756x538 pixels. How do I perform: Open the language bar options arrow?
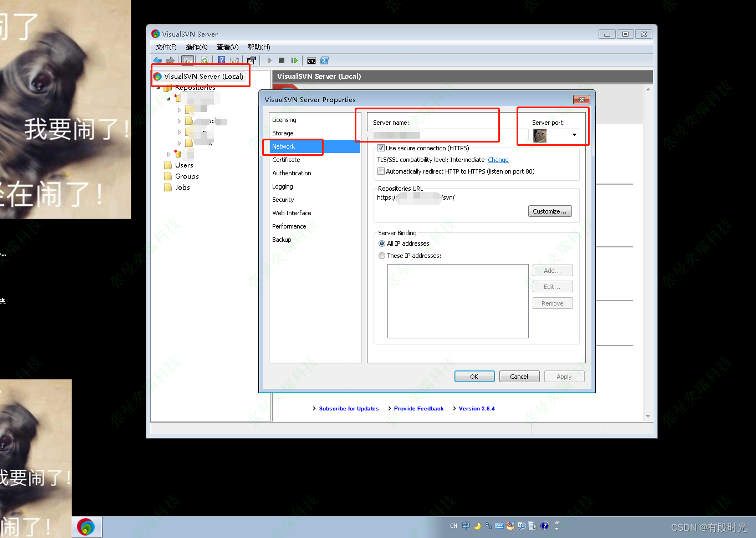557,528
